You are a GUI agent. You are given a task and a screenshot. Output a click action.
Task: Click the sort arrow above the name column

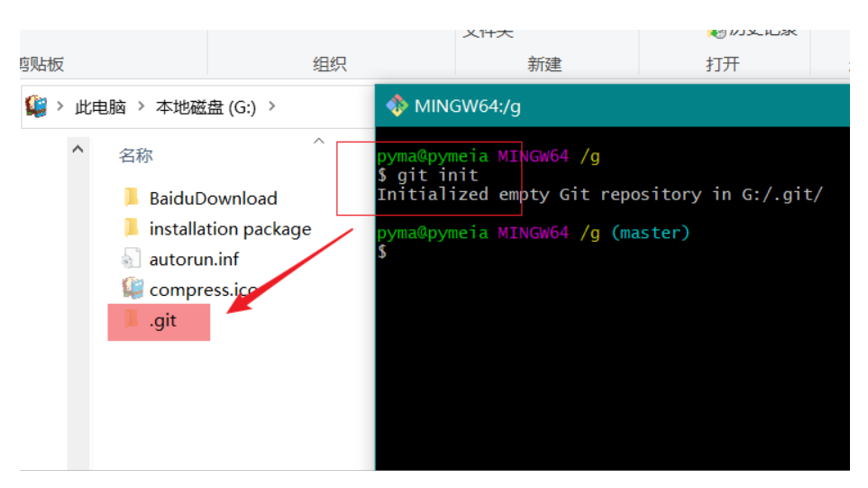319,141
